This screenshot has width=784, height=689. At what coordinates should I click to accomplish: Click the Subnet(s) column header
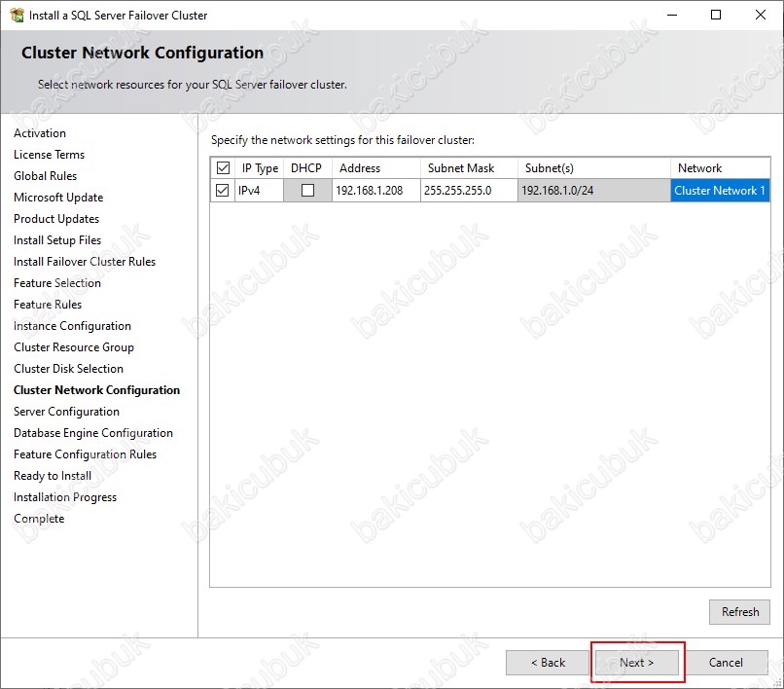594,168
